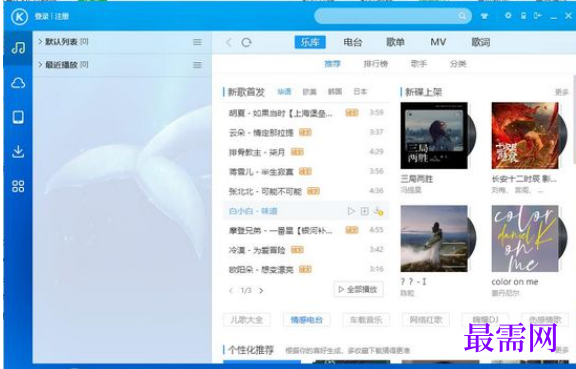576x369 pixels.
Task: Open the color on me album cover
Action: point(525,239)
